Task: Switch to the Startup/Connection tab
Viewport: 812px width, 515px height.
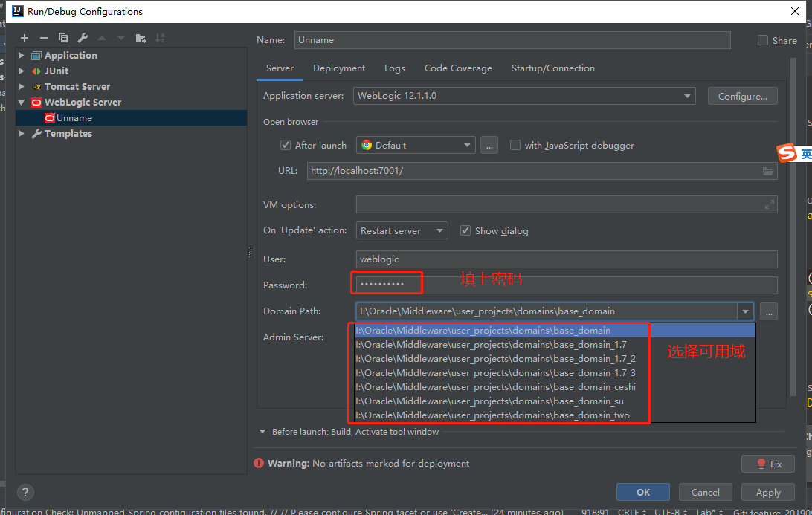Action: (x=553, y=68)
